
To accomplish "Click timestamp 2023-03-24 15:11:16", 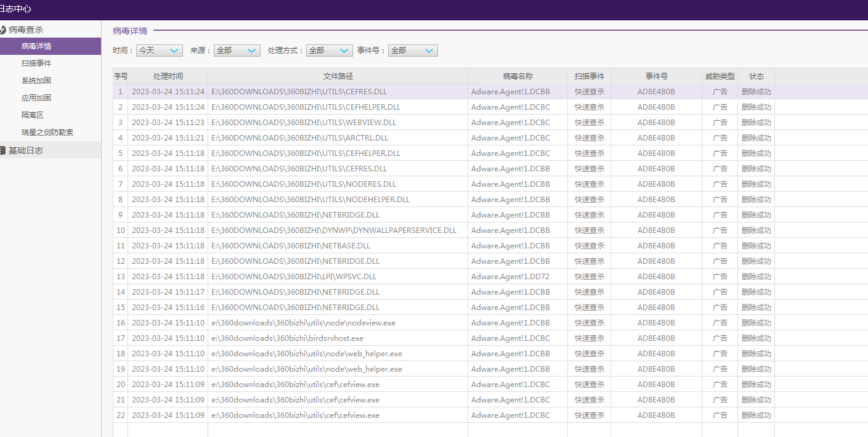I will 168,308.
